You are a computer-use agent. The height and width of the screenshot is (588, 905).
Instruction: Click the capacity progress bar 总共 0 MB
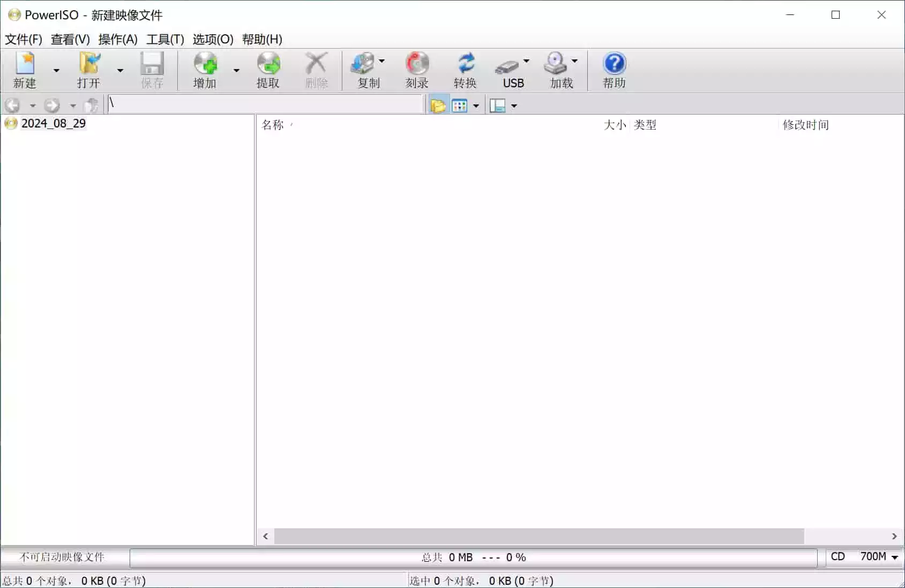474,557
